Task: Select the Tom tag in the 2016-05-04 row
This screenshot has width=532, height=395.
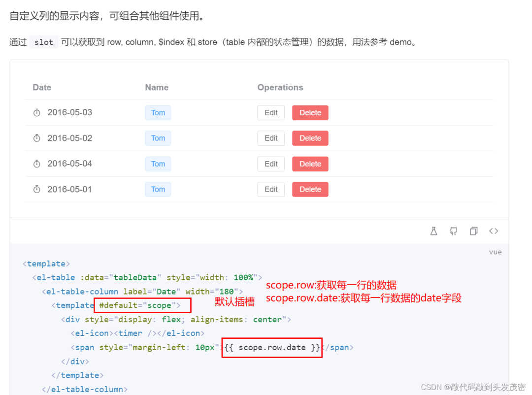Action: [x=158, y=164]
